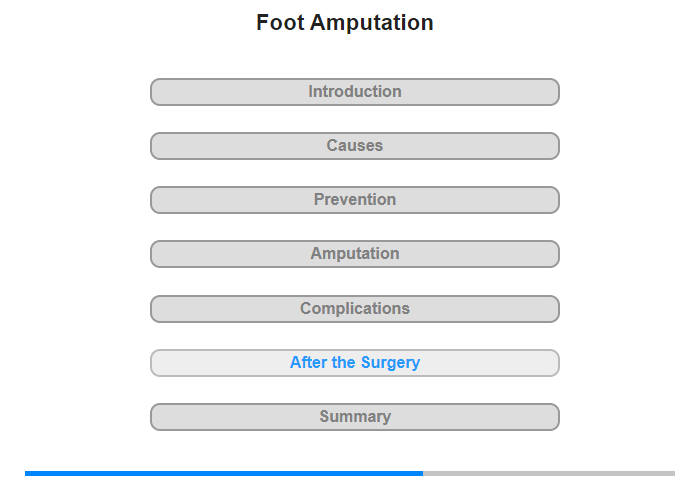Open the Introduction section

click(354, 92)
